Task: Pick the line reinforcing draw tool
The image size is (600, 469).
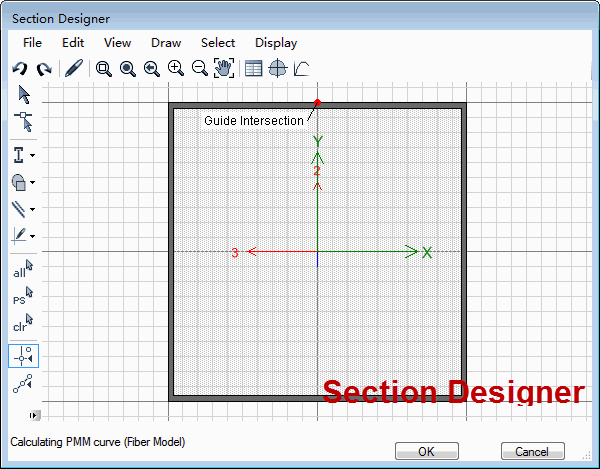Action: point(19,209)
